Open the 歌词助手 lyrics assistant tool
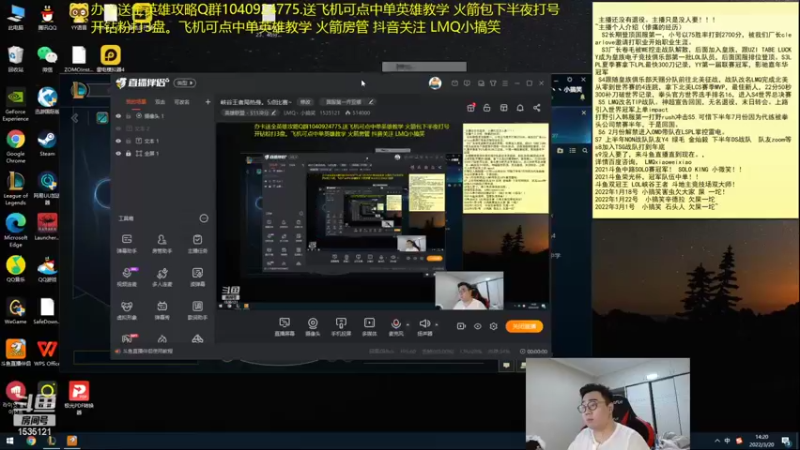The width and height of the screenshot is (800, 450). (x=197, y=310)
